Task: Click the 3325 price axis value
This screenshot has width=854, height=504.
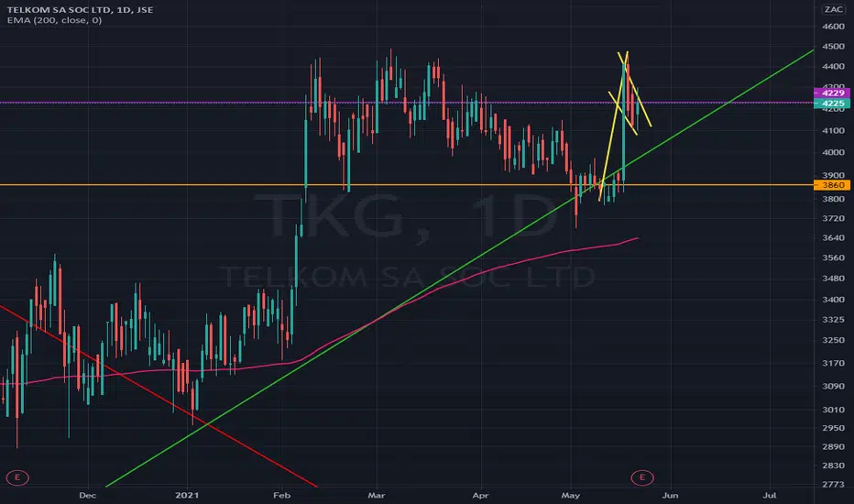Action: pos(833,320)
